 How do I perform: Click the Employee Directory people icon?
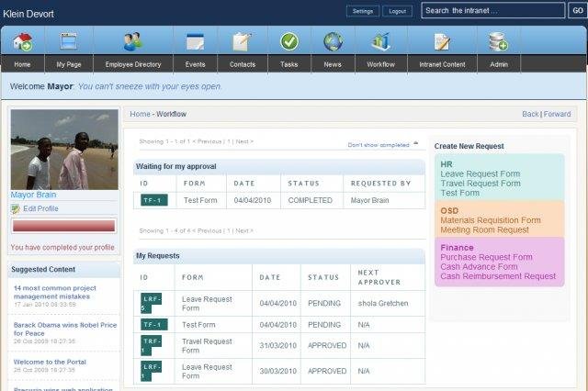point(133,41)
